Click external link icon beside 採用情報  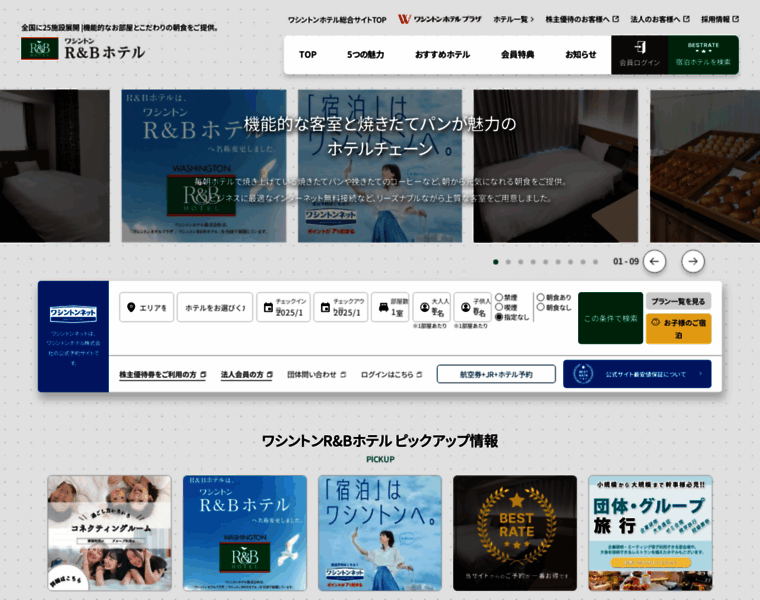[735, 19]
